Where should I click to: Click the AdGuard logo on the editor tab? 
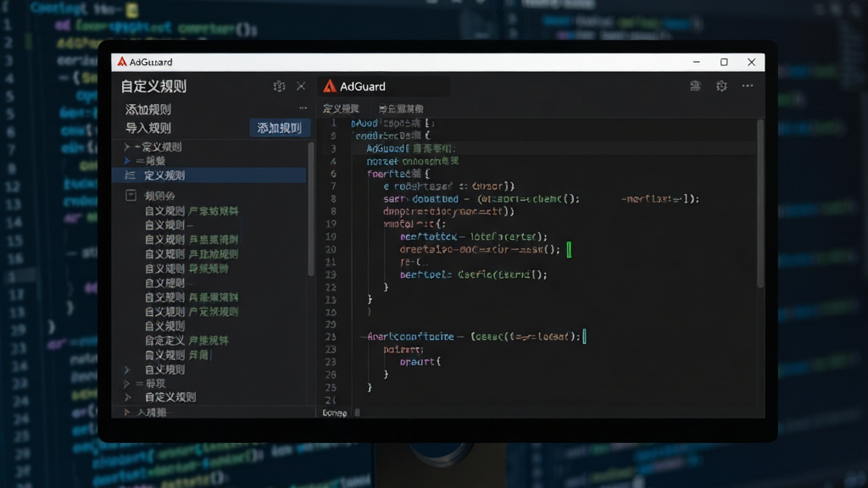[x=330, y=86]
